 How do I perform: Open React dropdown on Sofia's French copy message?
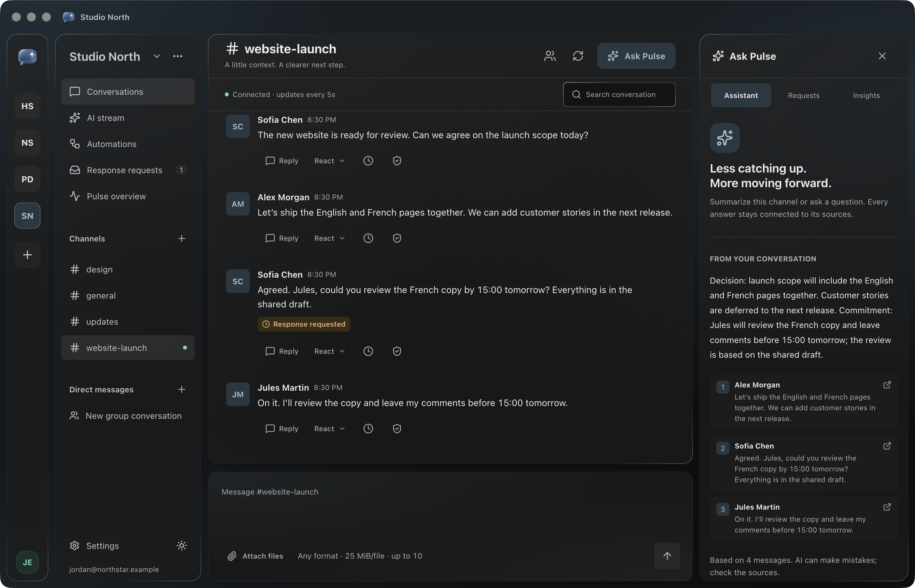coord(330,351)
